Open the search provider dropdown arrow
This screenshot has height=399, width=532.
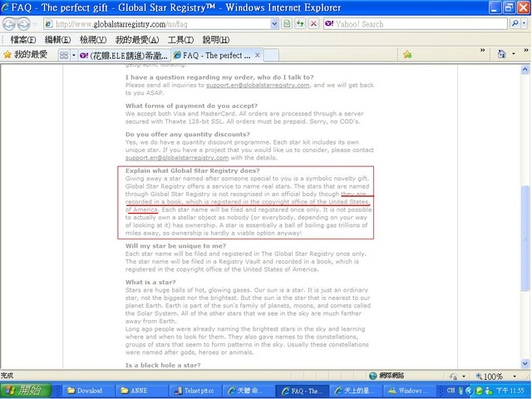tap(525, 23)
